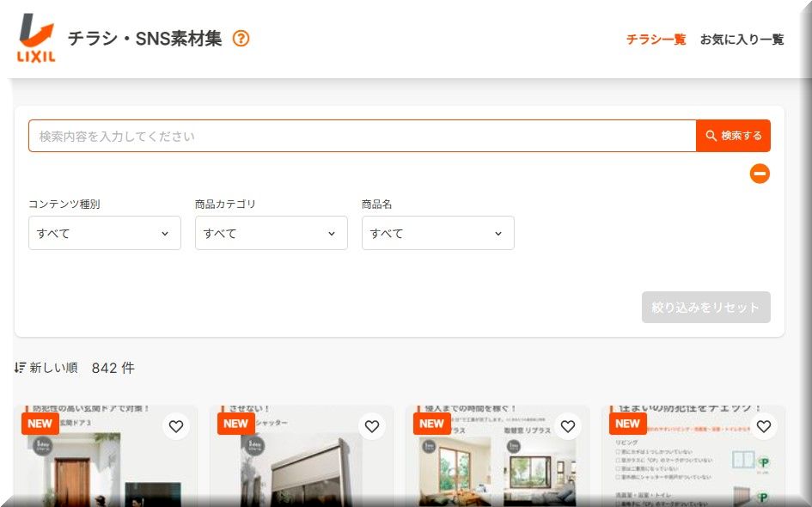This screenshot has width=812, height=507.
Task: Favorite the first flyer with heart icon
Action: pos(176,426)
